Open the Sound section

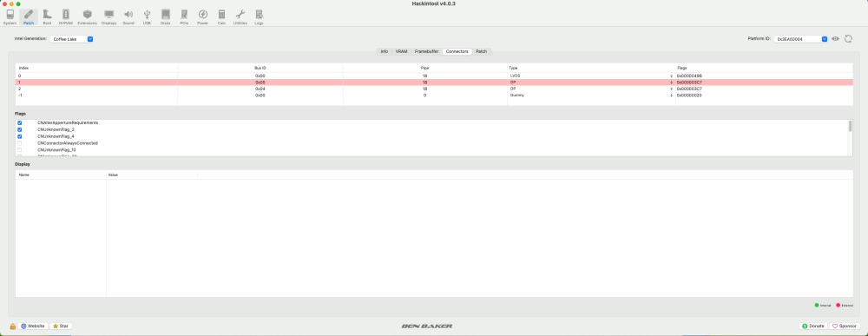click(x=128, y=17)
